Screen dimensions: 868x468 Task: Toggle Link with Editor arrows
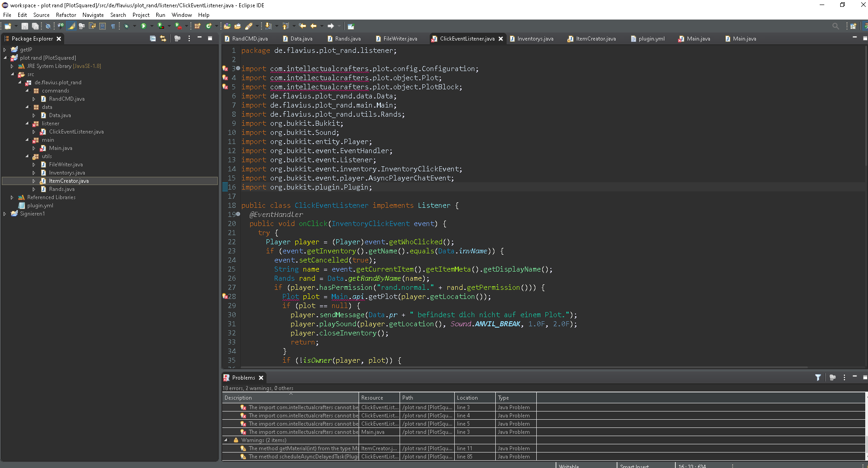163,39
